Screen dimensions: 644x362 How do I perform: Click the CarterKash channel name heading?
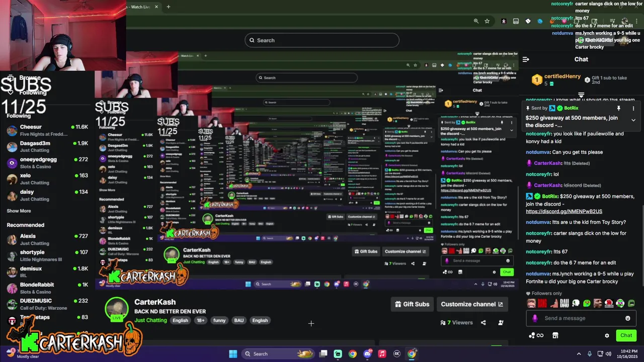155,302
